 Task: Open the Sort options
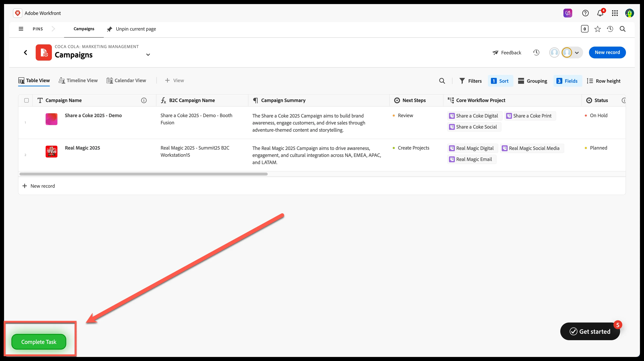click(x=500, y=81)
